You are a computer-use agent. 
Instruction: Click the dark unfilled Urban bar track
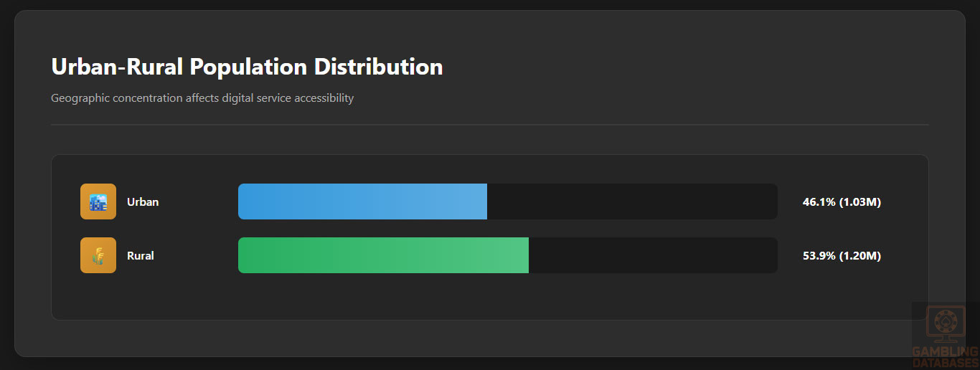631,201
